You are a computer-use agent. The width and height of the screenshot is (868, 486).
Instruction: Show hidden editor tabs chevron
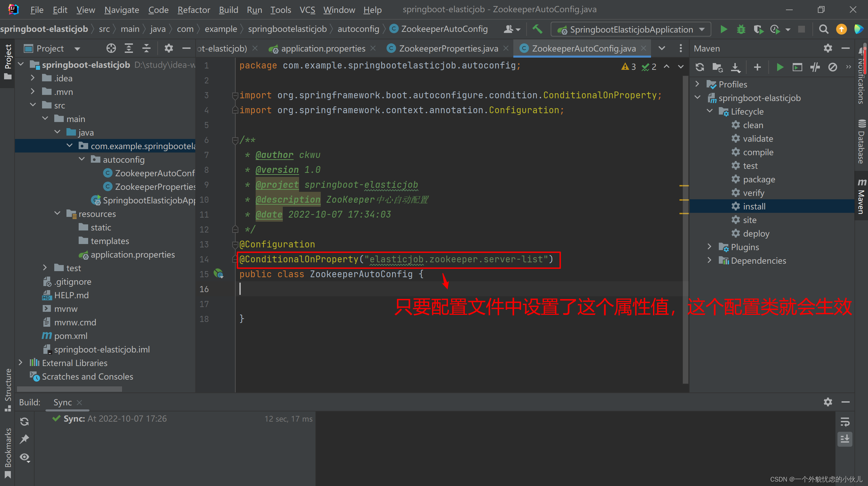662,48
